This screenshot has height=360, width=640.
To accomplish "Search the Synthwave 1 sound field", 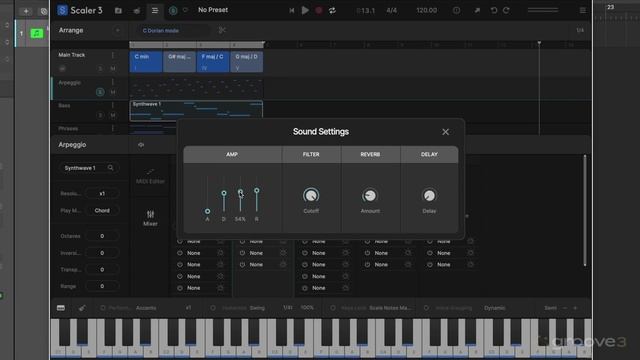I will pyautogui.click(x=89, y=168).
